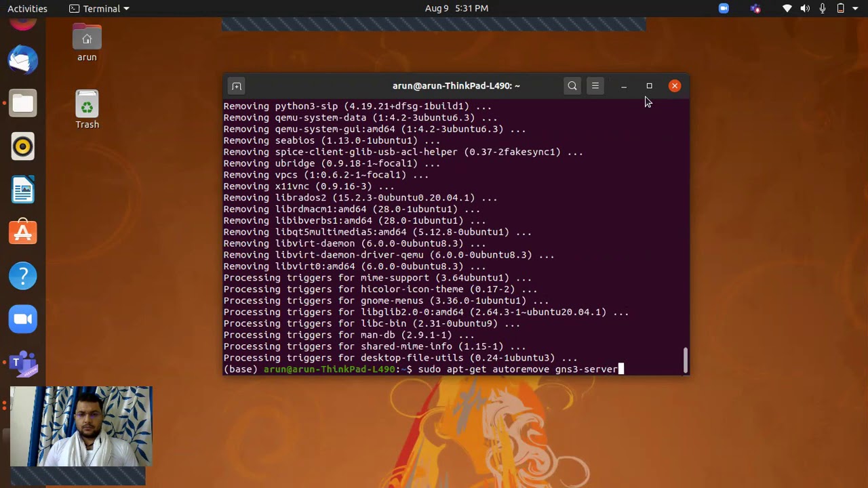This screenshot has height=488, width=868.
Task: Click 'Processing triggers for mime-support' line
Action: [x=378, y=278]
